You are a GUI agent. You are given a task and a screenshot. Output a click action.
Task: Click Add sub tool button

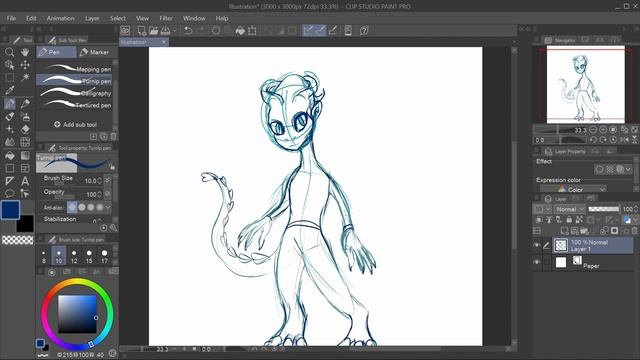(76, 124)
